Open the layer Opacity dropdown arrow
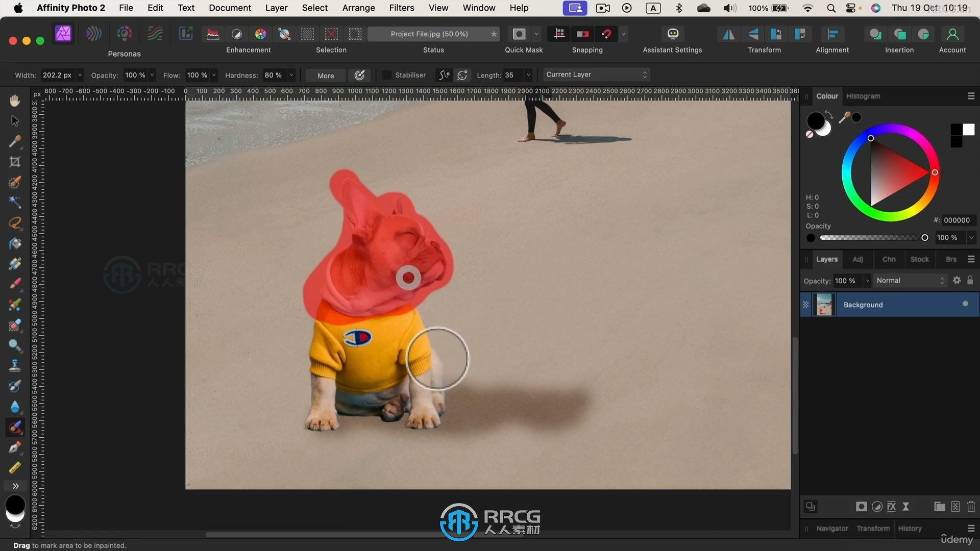This screenshot has width=980, height=551. coord(867,281)
